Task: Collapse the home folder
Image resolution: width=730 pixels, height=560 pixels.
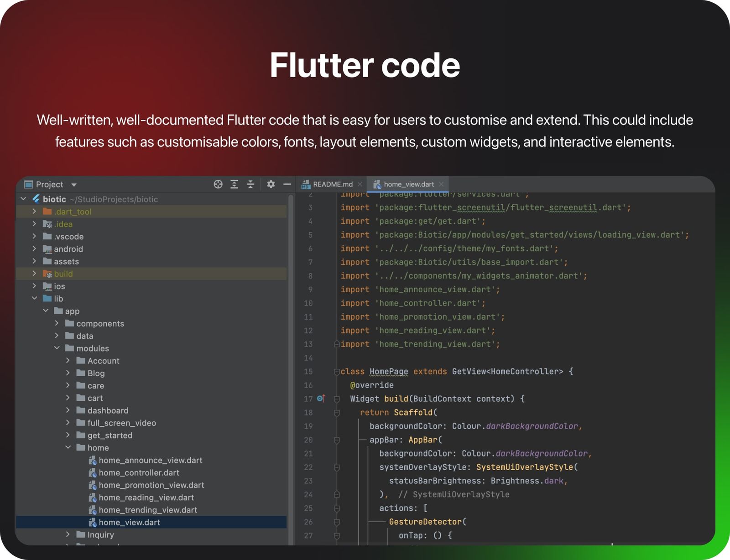Action: click(x=68, y=448)
